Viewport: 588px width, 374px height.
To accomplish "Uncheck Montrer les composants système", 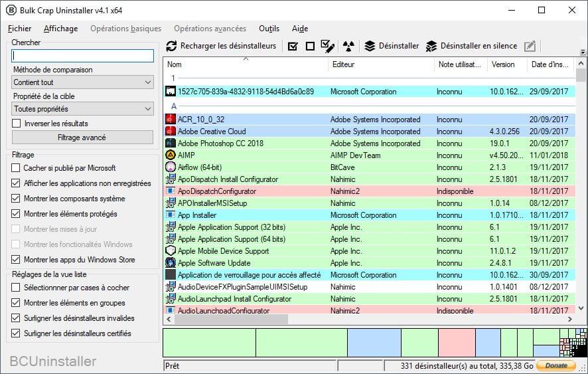I will (x=15, y=199).
